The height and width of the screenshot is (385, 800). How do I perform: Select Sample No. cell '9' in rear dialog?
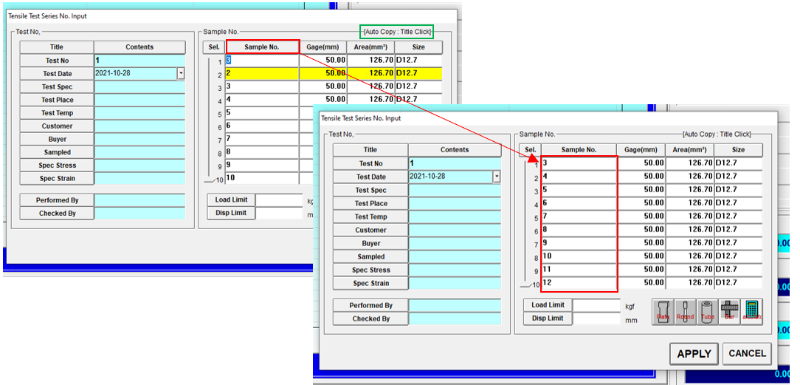[x=262, y=165]
